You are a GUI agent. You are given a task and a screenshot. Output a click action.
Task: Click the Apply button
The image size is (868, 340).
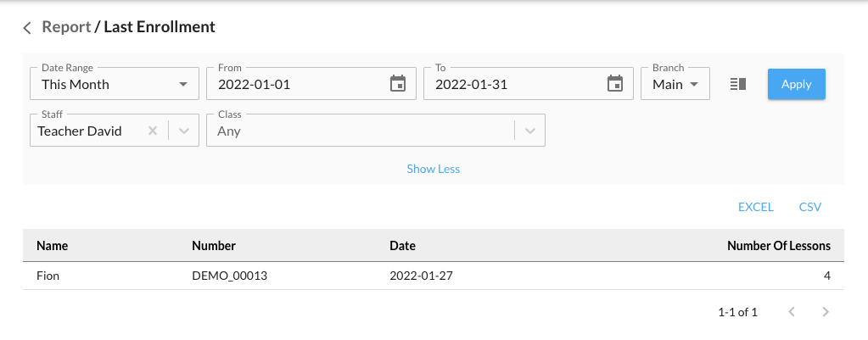pos(796,84)
